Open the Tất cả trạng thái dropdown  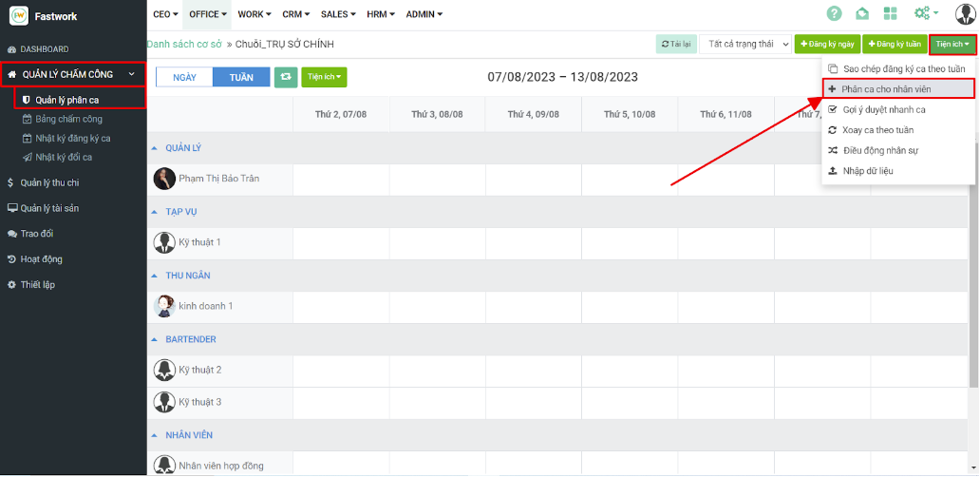click(x=744, y=45)
